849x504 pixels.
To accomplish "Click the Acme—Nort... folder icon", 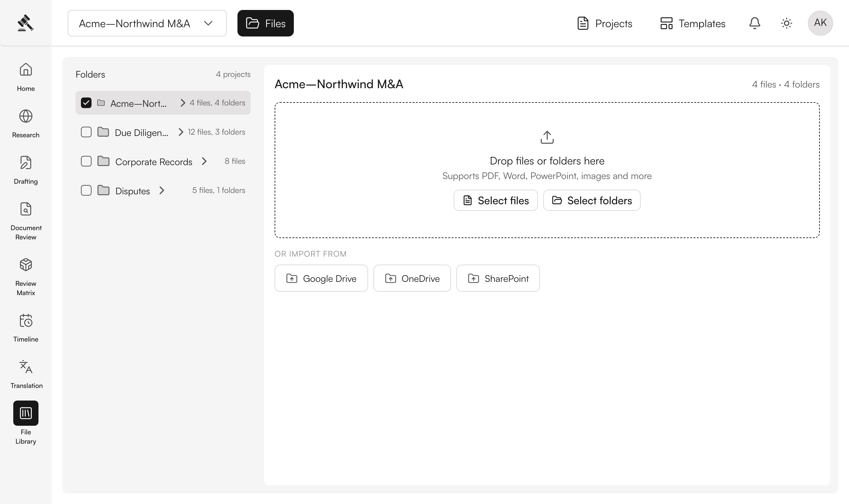I will (101, 102).
